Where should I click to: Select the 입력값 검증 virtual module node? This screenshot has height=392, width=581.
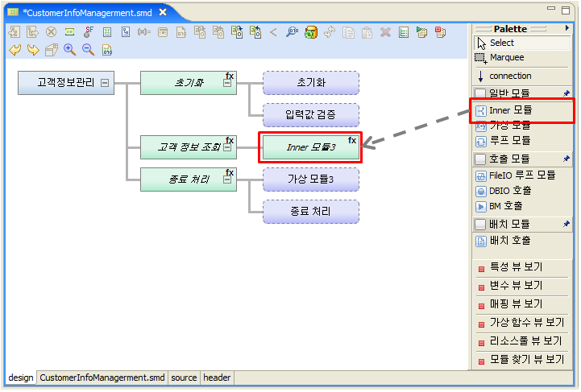[311, 115]
